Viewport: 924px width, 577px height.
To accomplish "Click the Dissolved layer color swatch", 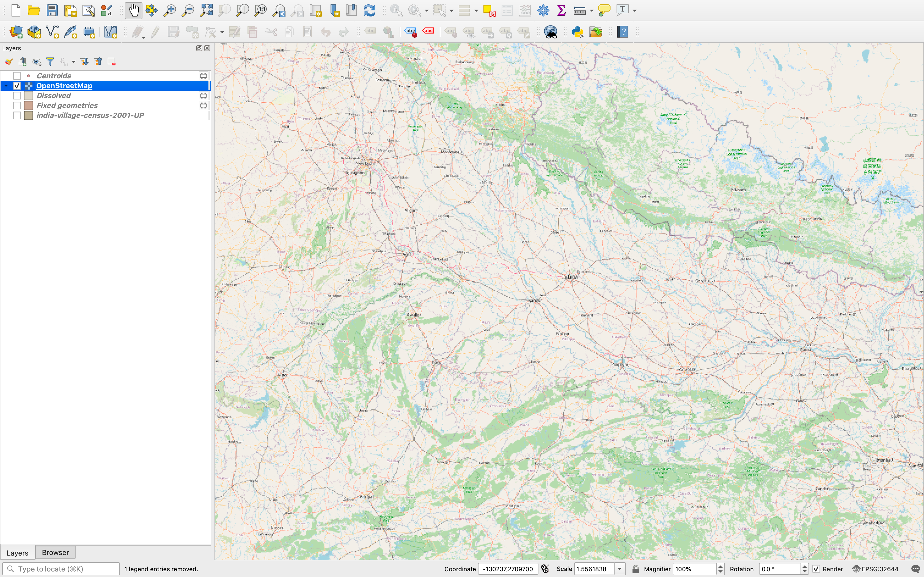I will pos(29,96).
